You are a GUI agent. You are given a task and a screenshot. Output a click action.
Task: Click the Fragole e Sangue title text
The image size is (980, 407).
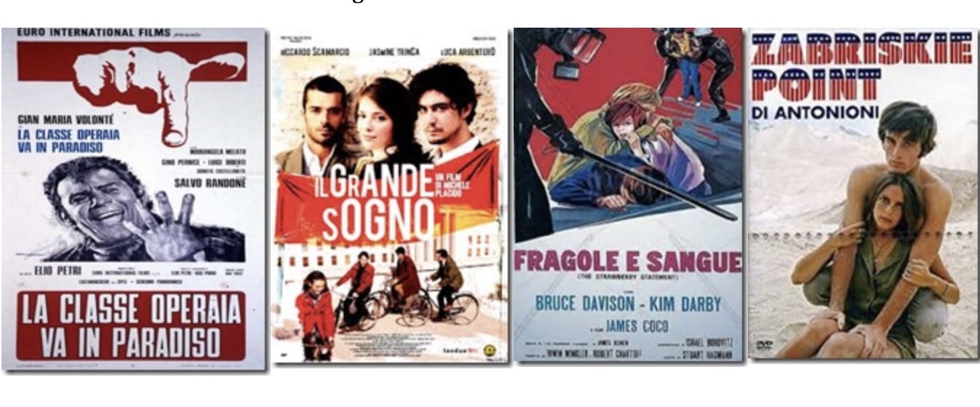click(x=628, y=261)
